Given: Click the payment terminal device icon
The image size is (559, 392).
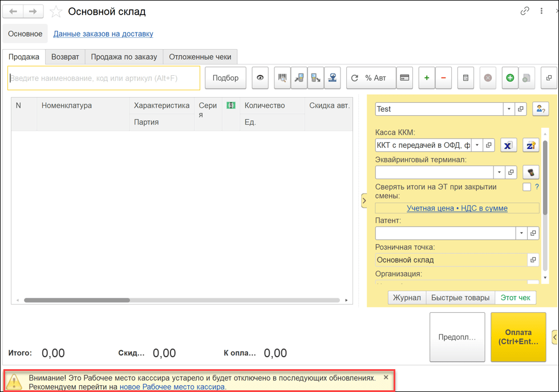Looking at the screenshot, I should tap(530, 172).
